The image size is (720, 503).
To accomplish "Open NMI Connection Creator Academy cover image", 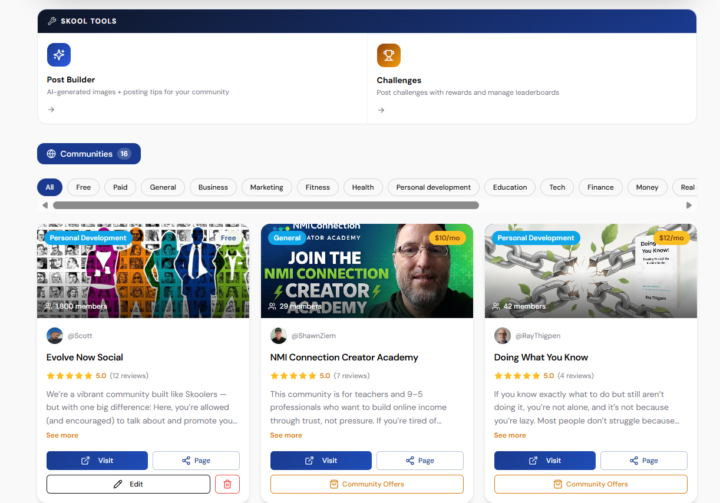I will [x=367, y=271].
